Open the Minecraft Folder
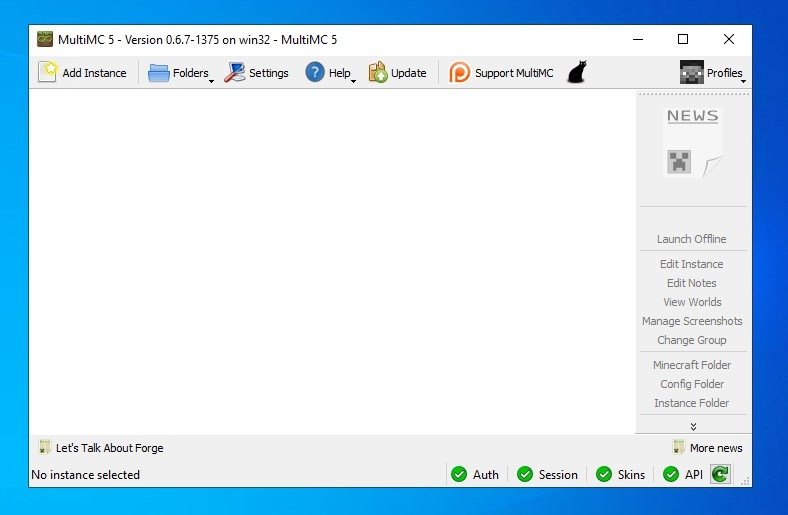 pyautogui.click(x=692, y=365)
